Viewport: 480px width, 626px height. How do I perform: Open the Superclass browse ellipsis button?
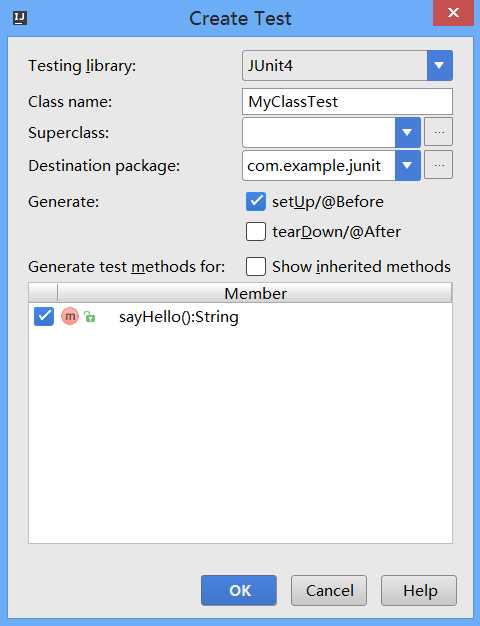pos(438,132)
